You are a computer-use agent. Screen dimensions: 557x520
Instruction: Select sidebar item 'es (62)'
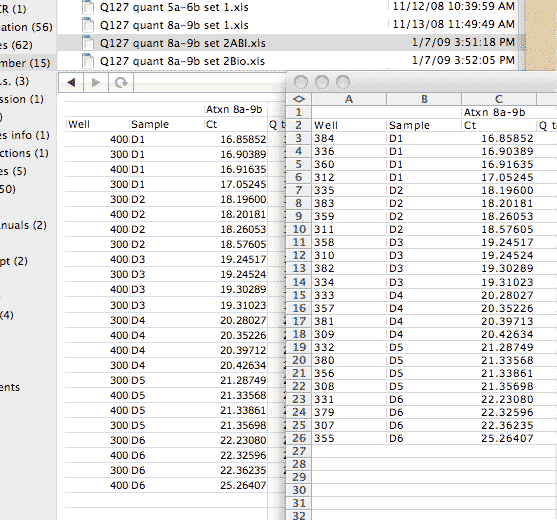[x=16, y=45]
